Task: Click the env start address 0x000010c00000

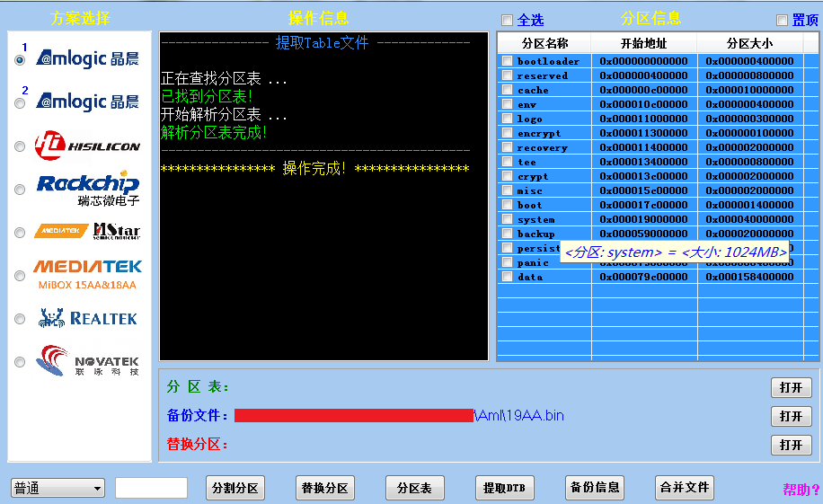Action: [x=644, y=104]
